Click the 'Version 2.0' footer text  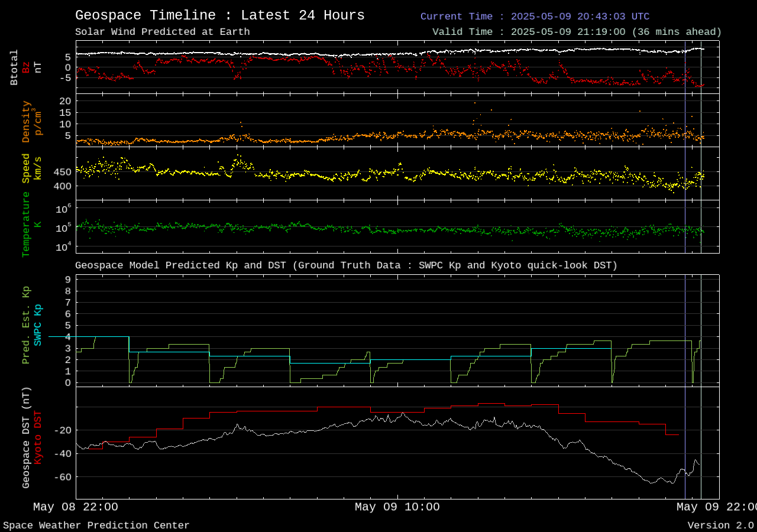(720, 525)
